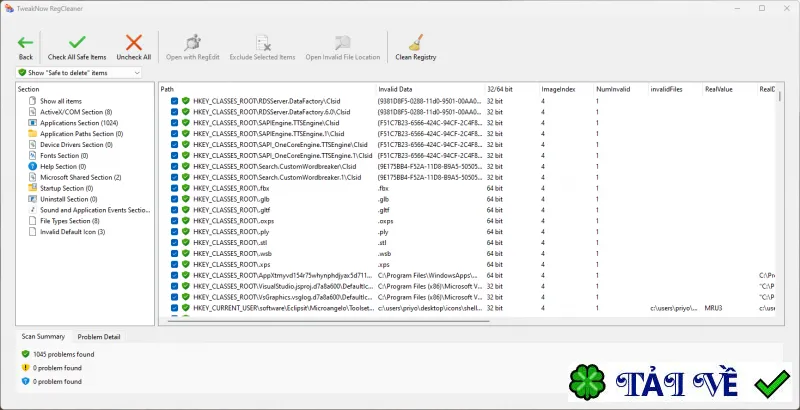Image resolution: width=800 pixels, height=410 pixels.
Task: Toggle checkbox for SAPIEngine.TTSEngine\Clsid
Action: coord(174,123)
